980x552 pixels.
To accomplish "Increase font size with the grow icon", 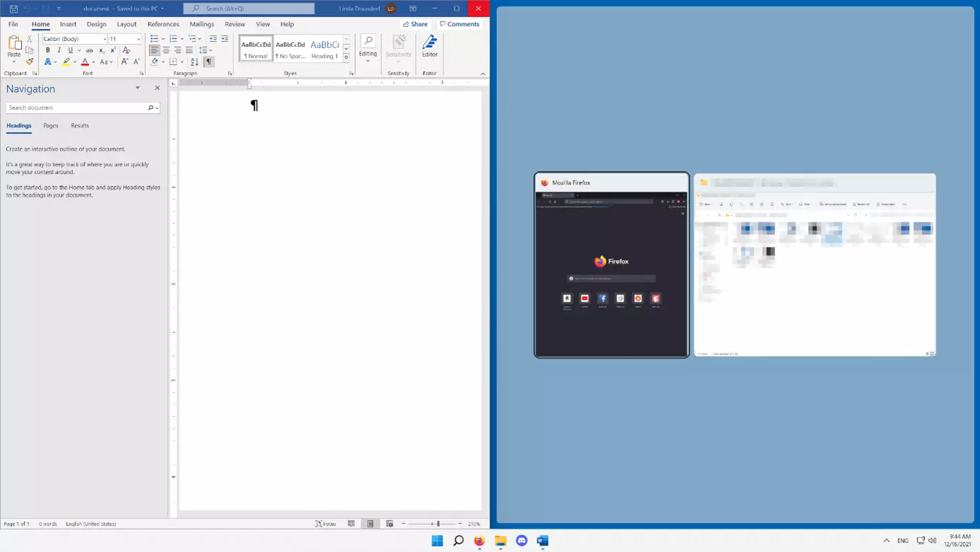I will pos(124,62).
